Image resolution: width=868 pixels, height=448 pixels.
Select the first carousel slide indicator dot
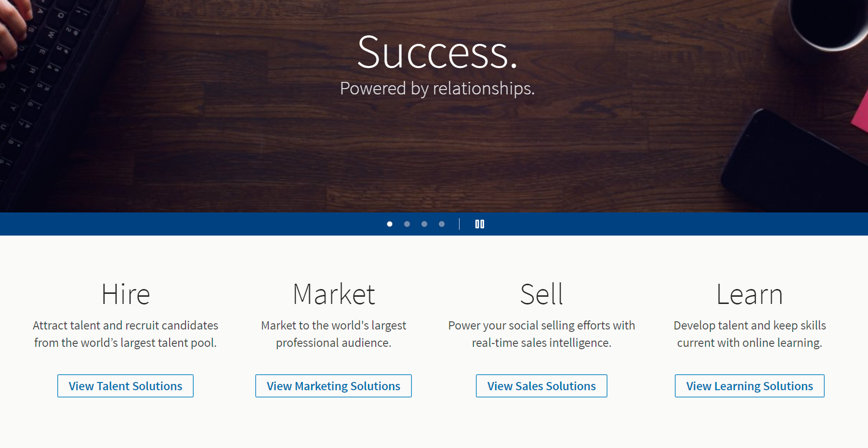(390, 224)
